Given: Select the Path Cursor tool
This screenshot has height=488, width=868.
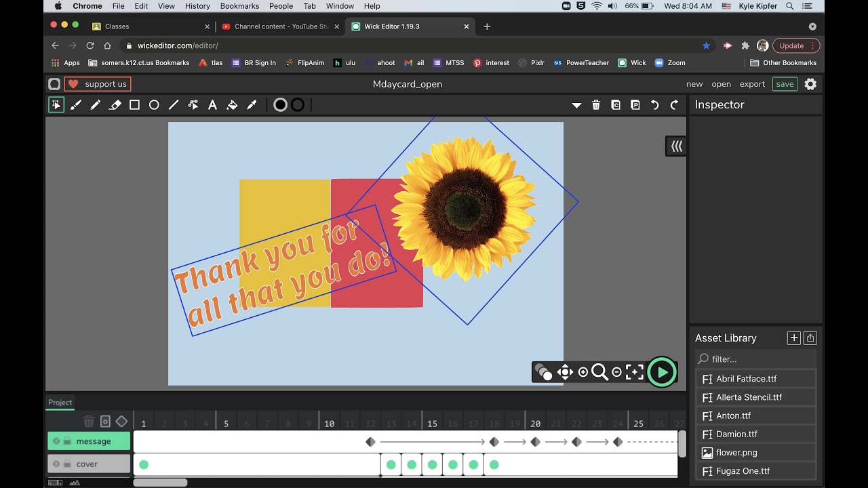Looking at the screenshot, I should point(193,105).
